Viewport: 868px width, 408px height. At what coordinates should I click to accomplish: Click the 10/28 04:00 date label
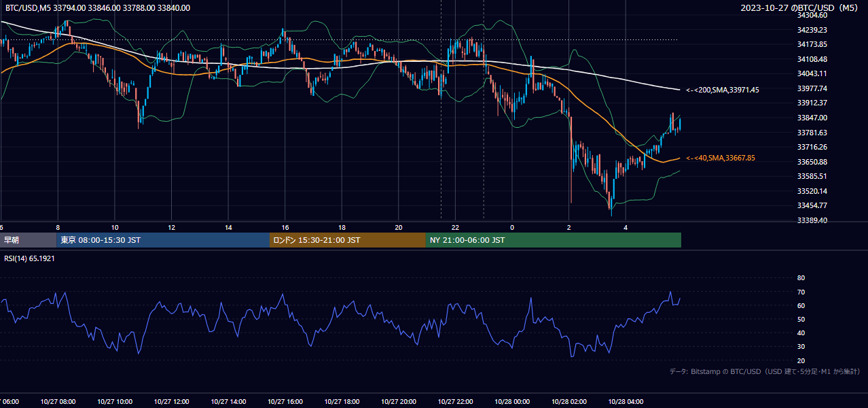click(626, 402)
